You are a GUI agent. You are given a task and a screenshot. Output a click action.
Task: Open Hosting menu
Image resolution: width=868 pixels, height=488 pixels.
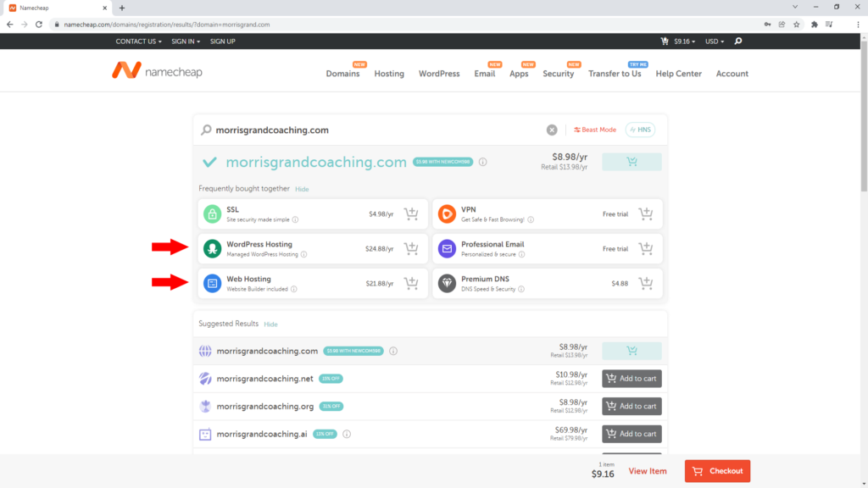[389, 74]
